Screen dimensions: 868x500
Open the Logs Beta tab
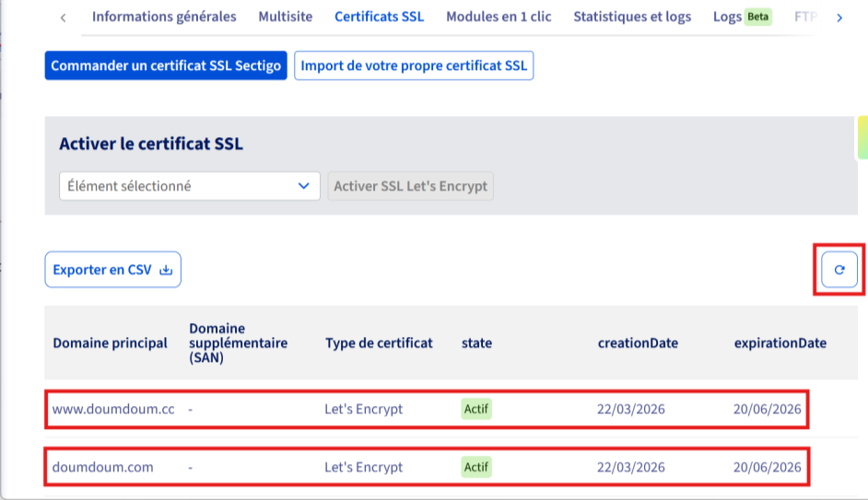tap(741, 17)
